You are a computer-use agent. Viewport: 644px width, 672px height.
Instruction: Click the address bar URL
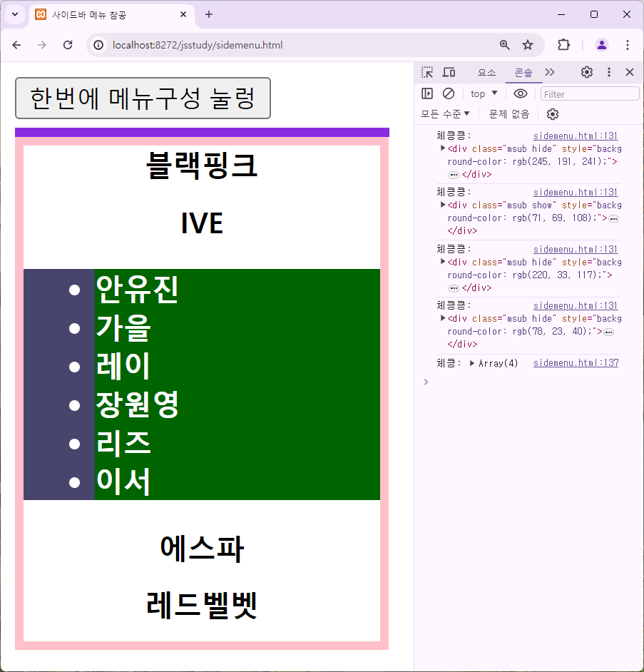click(x=198, y=45)
